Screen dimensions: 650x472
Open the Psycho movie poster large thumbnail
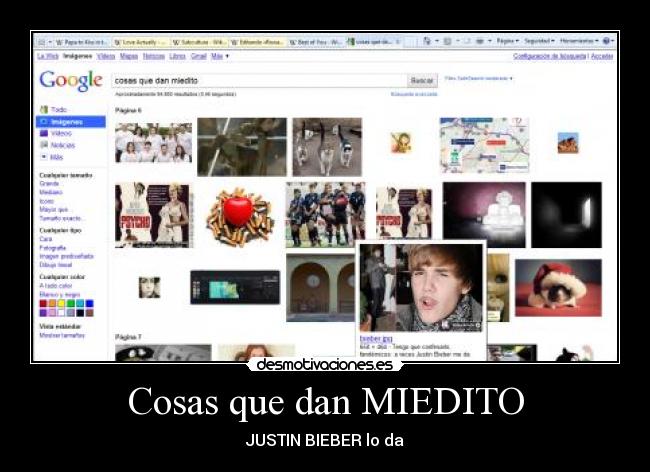(153, 215)
